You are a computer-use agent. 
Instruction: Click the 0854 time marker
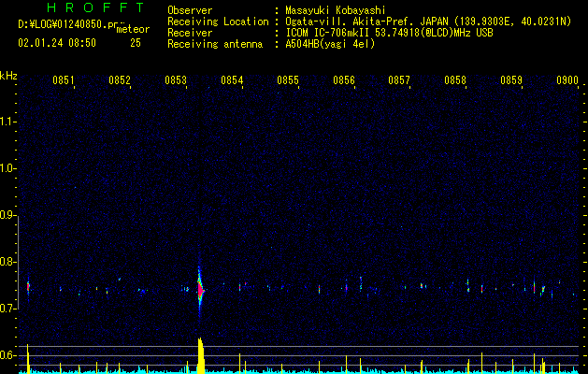[x=232, y=80]
